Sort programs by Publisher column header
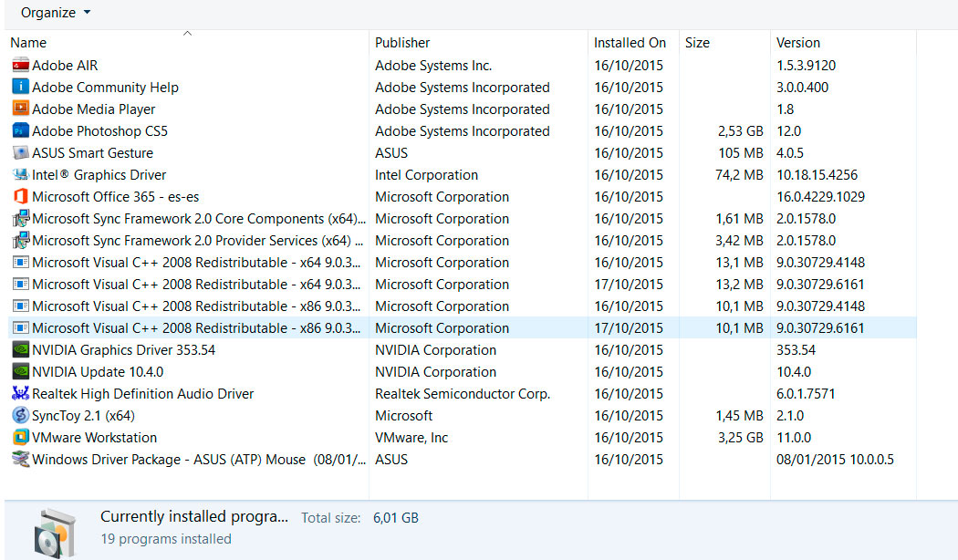Image resolution: width=958 pixels, height=560 pixels. click(x=402, y=43)
